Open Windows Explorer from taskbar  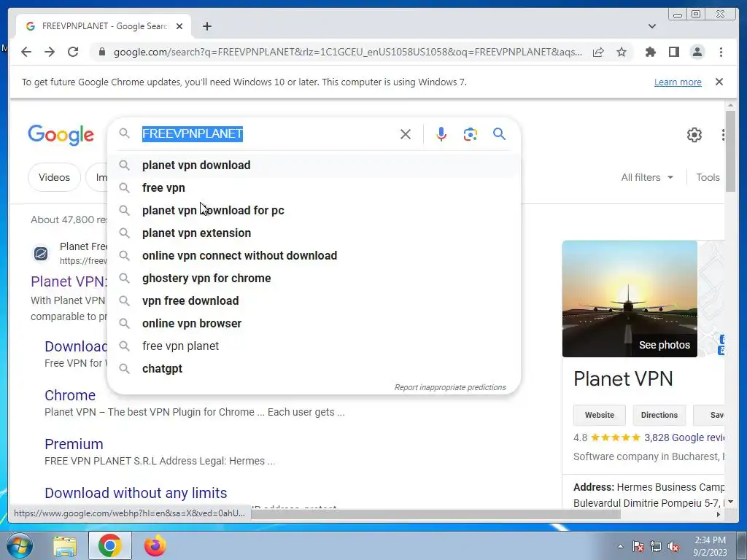(65, 546)
